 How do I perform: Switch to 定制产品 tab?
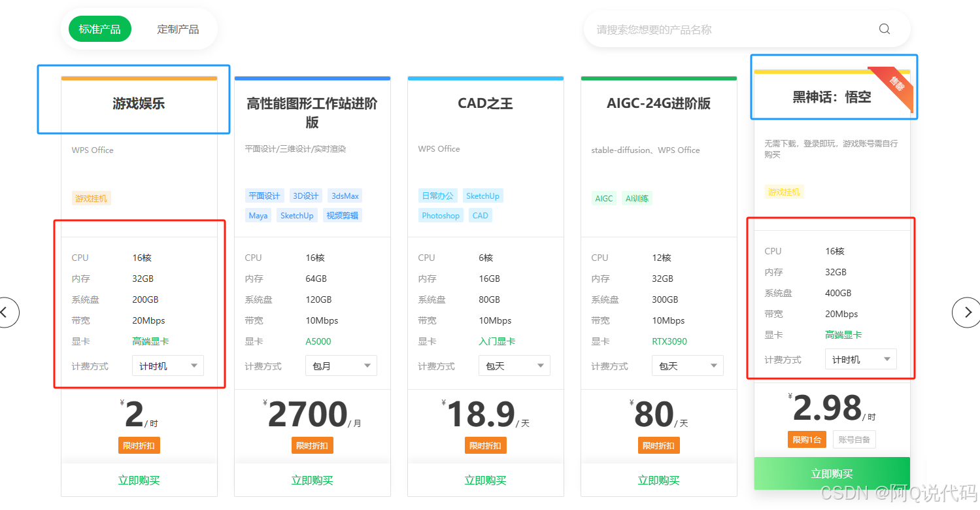(178, 29)
